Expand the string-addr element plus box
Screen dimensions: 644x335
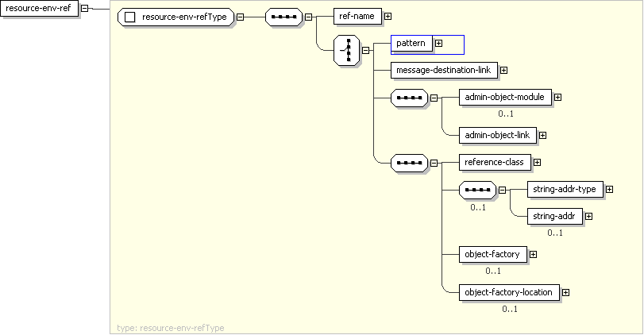tap(588, 216)
